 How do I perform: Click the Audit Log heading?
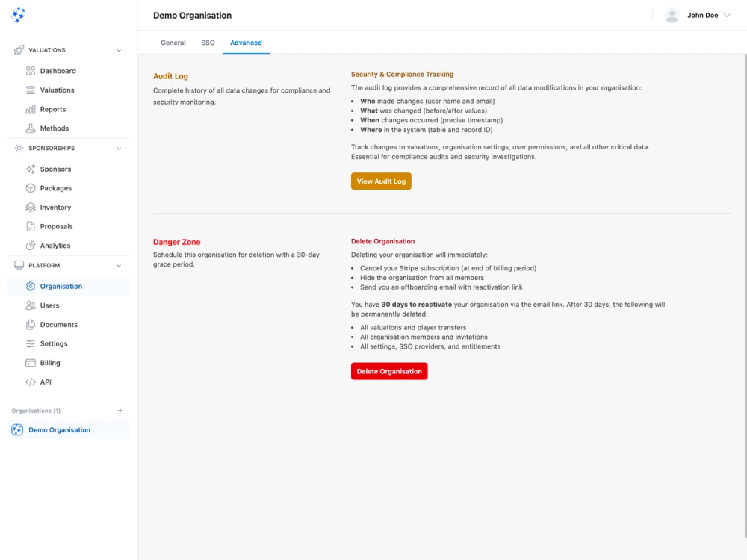point(170,76)
